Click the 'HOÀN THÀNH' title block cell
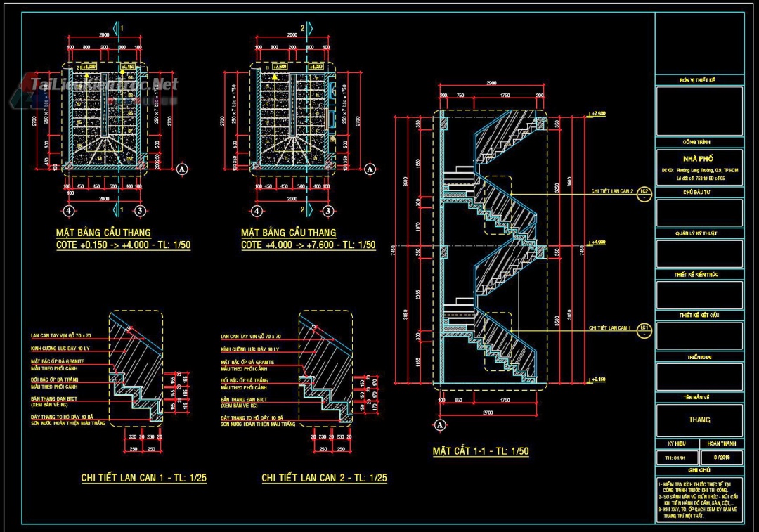 (722, 443)
